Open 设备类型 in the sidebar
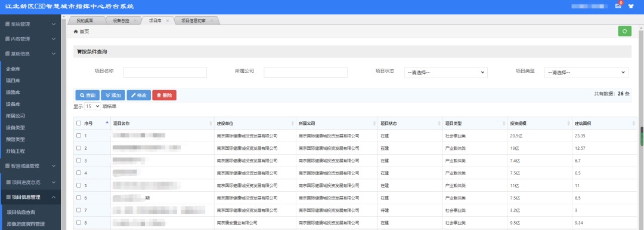 [x=16, y=128]
